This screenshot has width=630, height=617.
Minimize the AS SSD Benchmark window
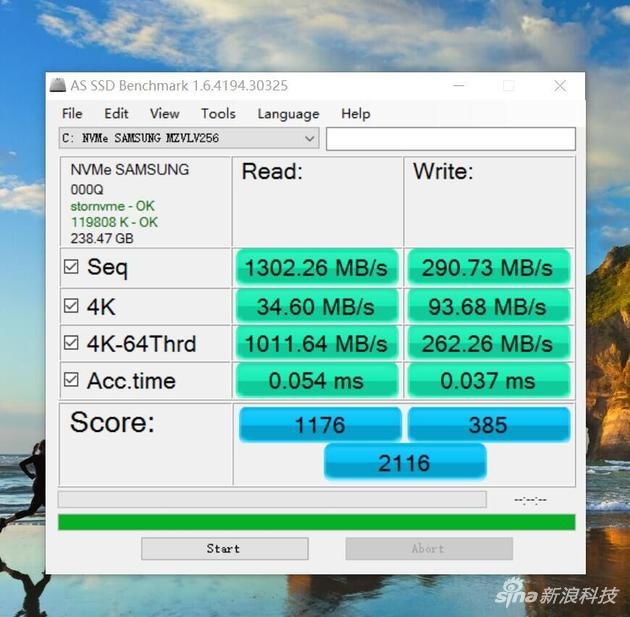tap(458, 86)
